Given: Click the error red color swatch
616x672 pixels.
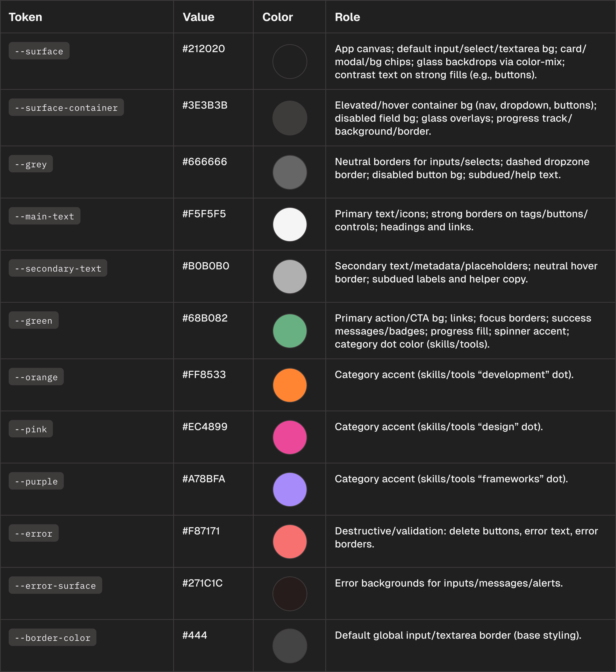Looking at the screenshot, I should tap(289, 542).
